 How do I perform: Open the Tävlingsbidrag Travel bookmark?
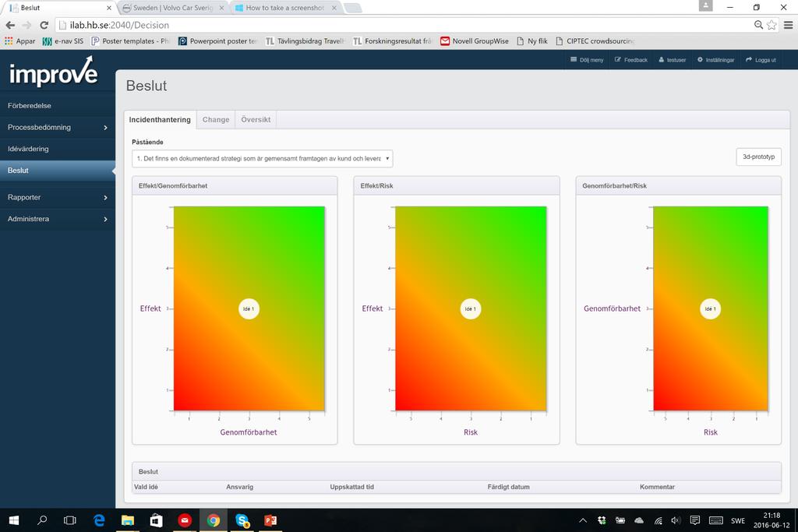(x=305, y=41)
